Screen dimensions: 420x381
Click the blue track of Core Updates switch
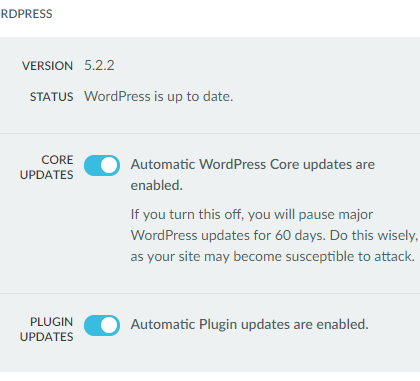point(92,165)
